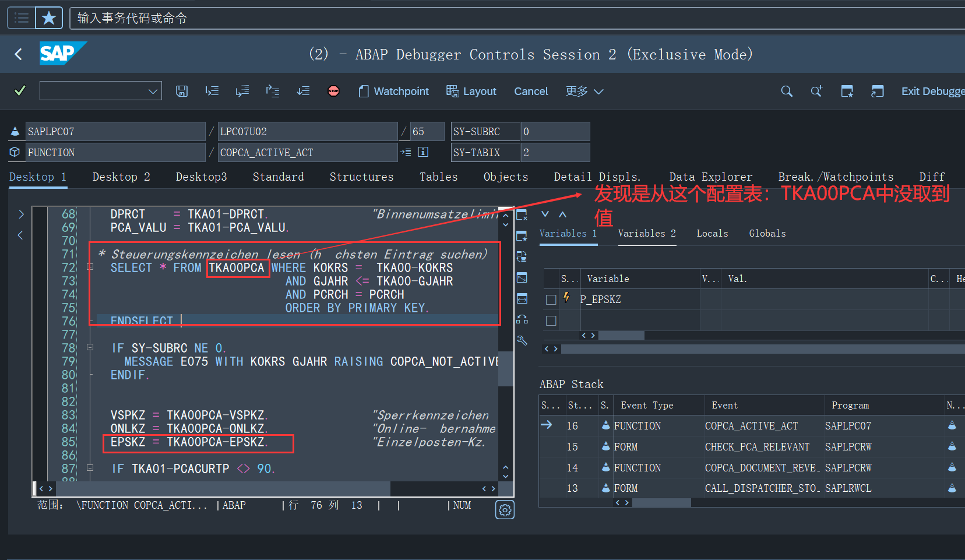
Task: Click the services of tool icon
Action: click(522, 319)
